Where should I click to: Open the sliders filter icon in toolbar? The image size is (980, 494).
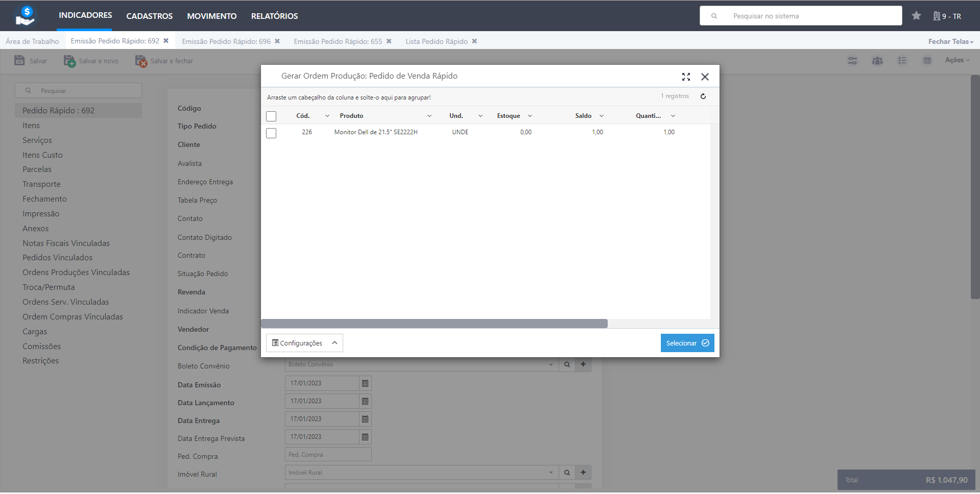click(x=852, y=61)
